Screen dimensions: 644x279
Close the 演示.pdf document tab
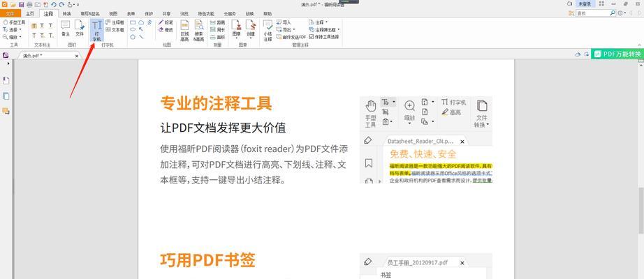tap(76, 55)
